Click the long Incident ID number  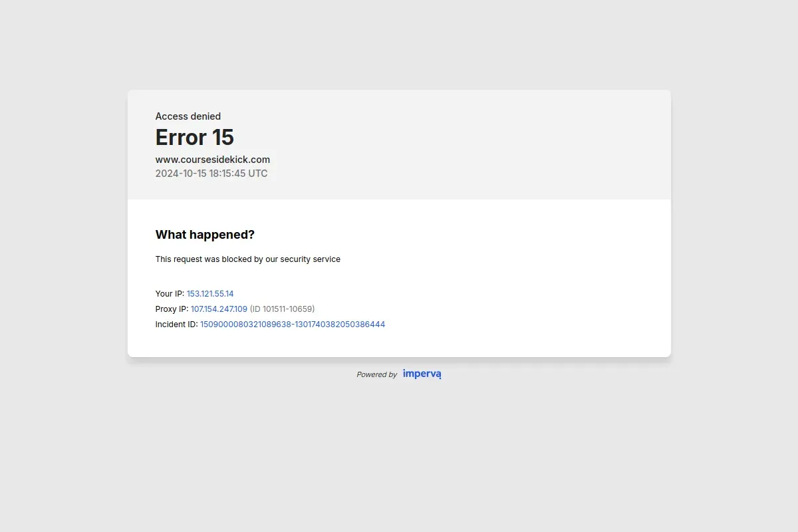(293, 325)
